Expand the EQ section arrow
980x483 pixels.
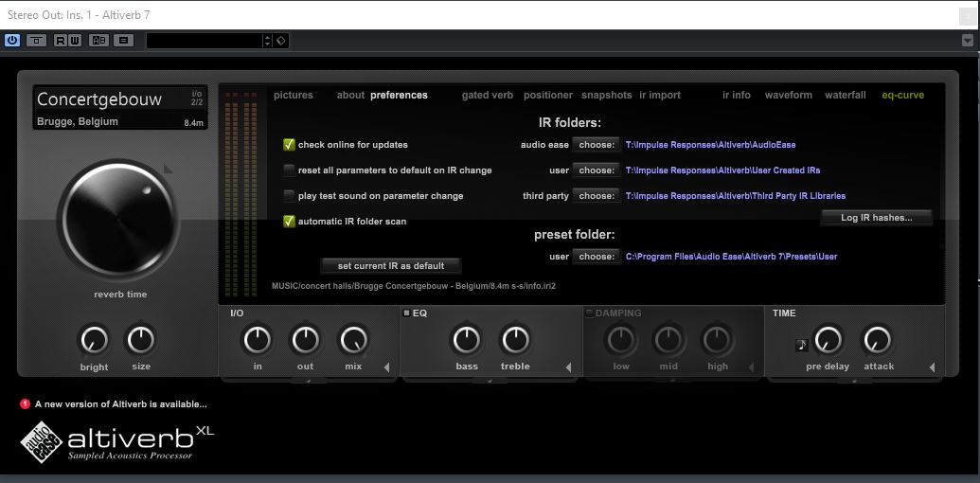tap(568, 367)
